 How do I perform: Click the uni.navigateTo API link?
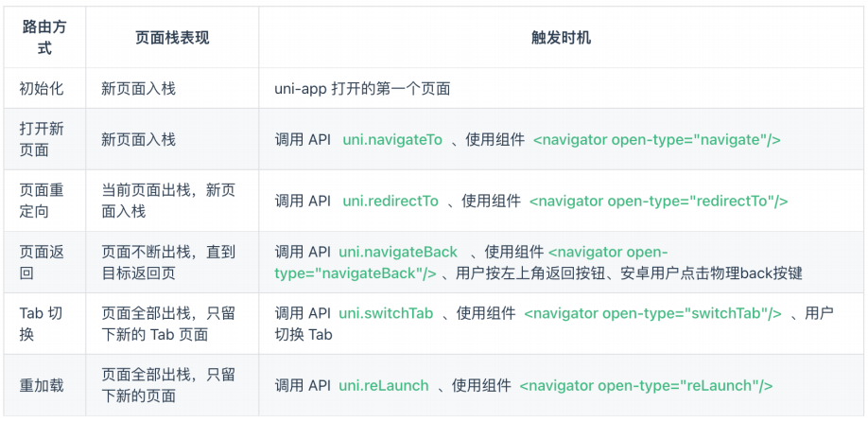pos(391,139)
